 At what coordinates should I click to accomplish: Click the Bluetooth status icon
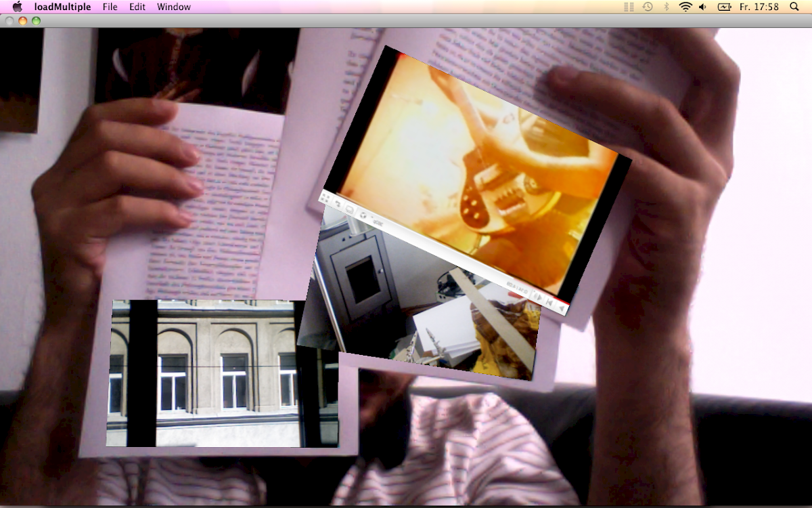(x=666, y=7)
